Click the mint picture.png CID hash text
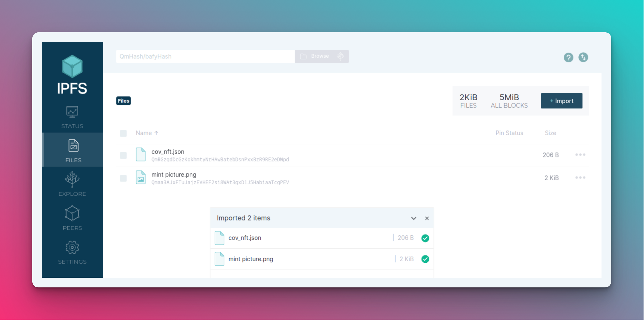 pos(220,182)
